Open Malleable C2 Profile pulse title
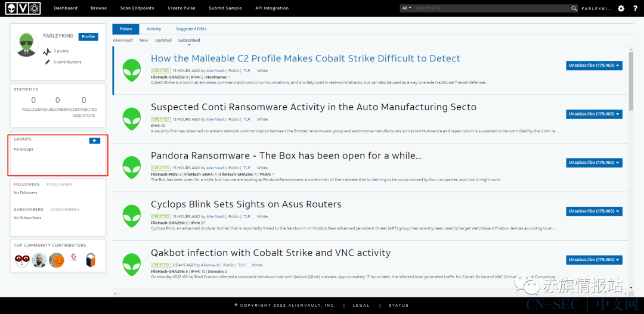This screenshot has height=314, width=644. (x=305, y=59)
